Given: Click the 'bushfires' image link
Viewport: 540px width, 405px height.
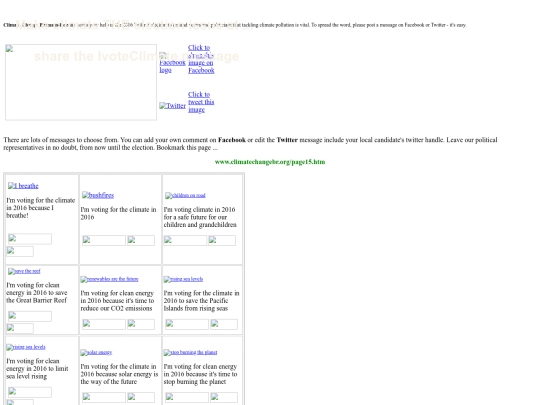Looking at the screenshot, I should [98, 195].
